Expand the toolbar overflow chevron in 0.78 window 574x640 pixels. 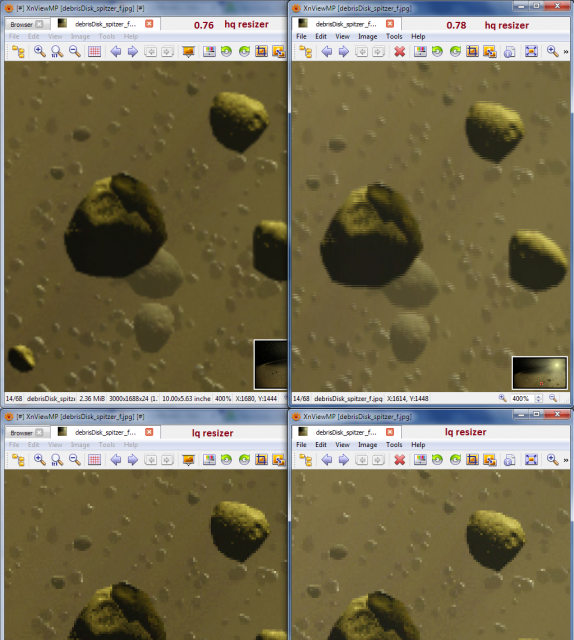(x=566, y=52)
